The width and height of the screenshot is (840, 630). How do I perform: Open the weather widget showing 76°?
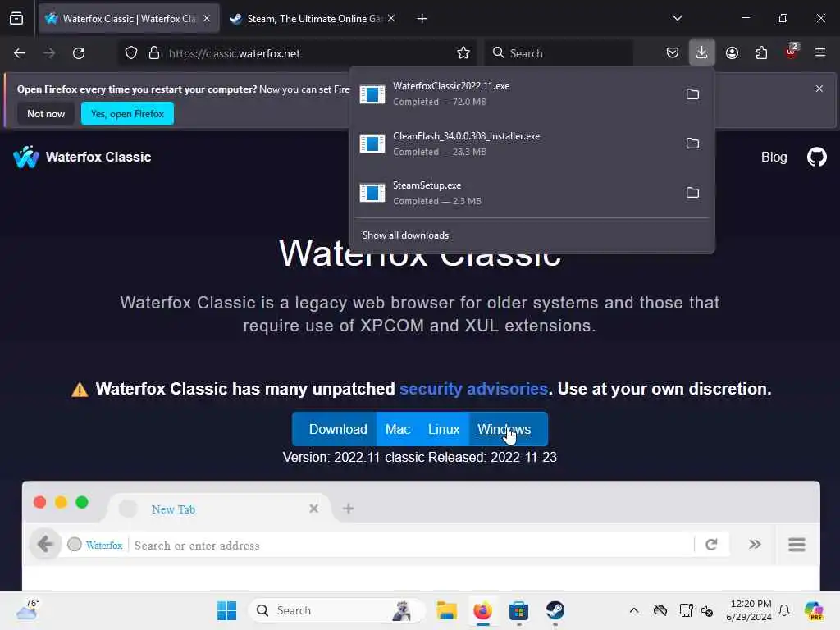coord(27,609)
